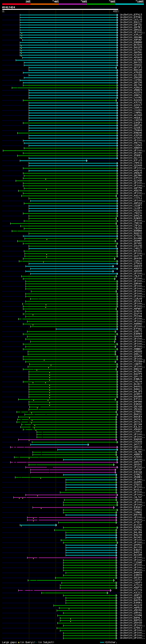Select the UniRef100_A3GF66 label
Viewport: 146px width, 644px height.
point(131,135)
